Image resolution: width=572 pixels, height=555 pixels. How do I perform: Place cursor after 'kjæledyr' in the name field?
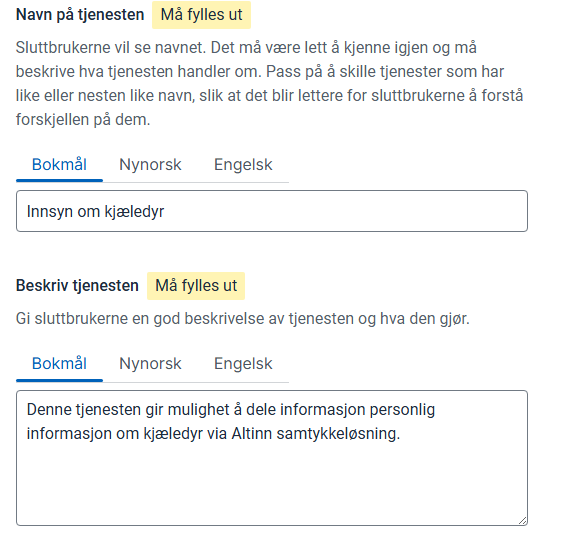click(x=165, y=212)
